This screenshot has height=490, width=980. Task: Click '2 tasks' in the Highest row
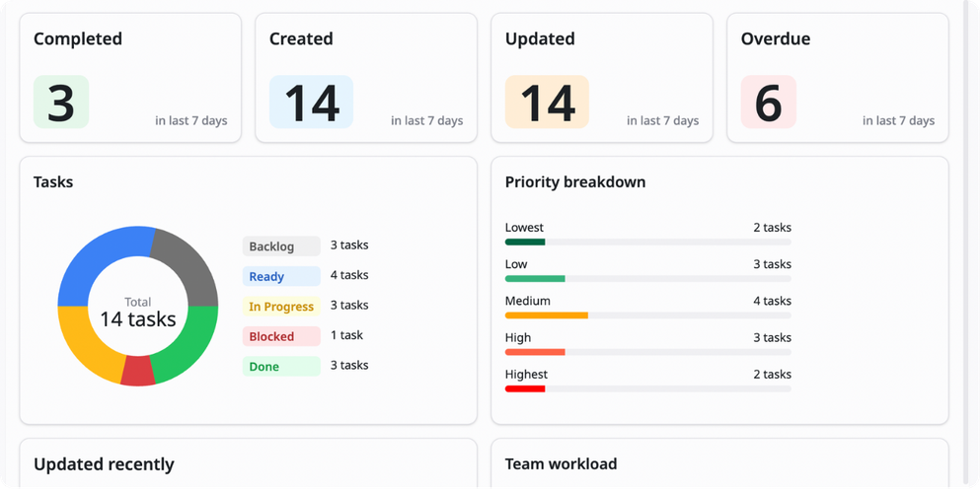[x=772, y=375]
